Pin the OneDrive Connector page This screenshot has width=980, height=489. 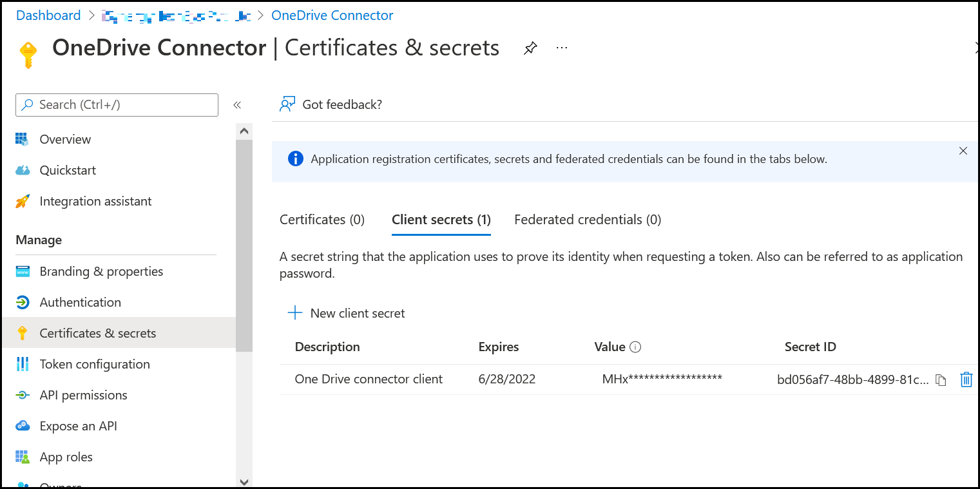pyautogui.click(x=530, y=48)
